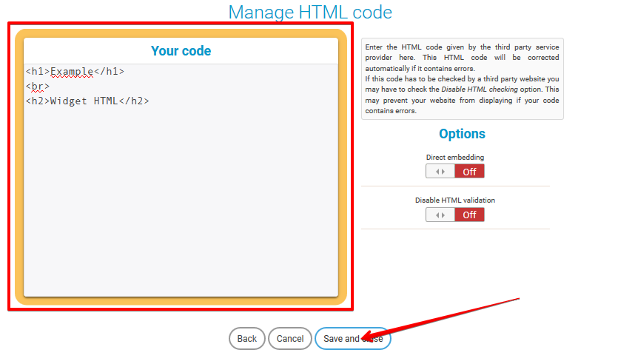This screenshot has height=364, width=635.
Task: Click red Off label under Direct embedding
Action: pos(469,172)
